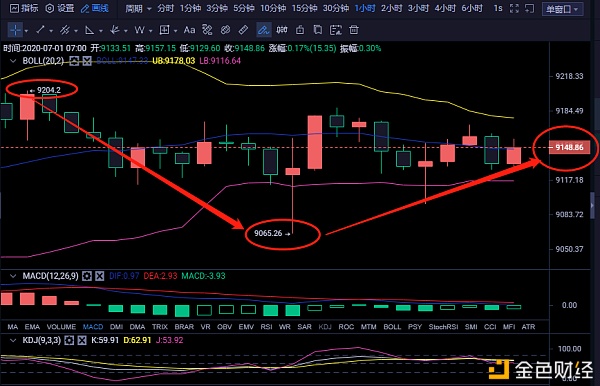Select the crosshair cursor tool

click(x=15, y=30)
